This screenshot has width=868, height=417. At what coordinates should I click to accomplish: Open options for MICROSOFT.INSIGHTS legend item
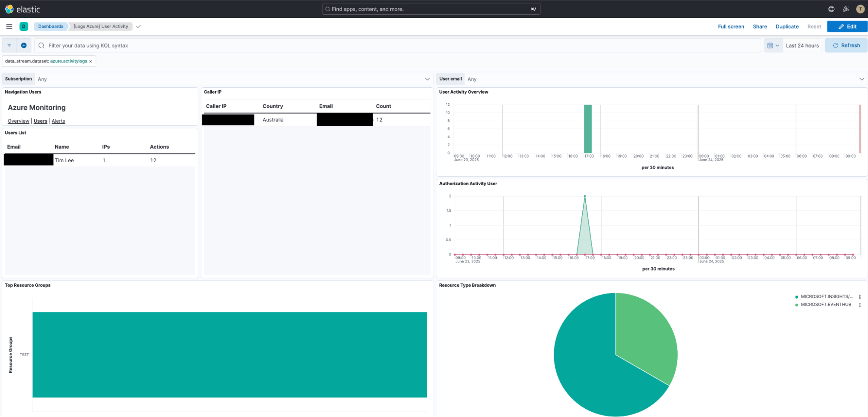point(860,297)
